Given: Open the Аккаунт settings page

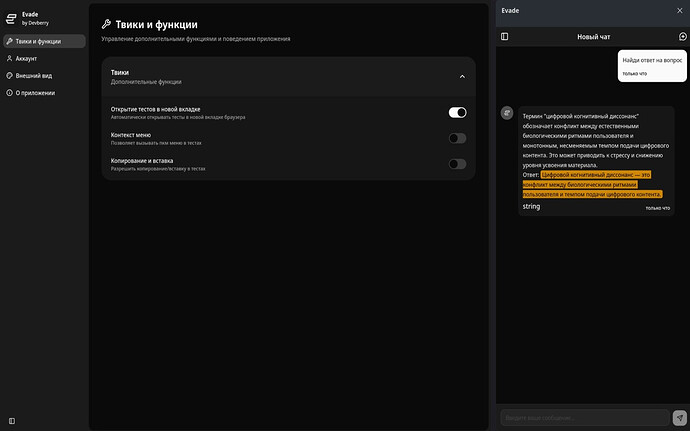Looking at the screenshot, I should coord(26,58).
